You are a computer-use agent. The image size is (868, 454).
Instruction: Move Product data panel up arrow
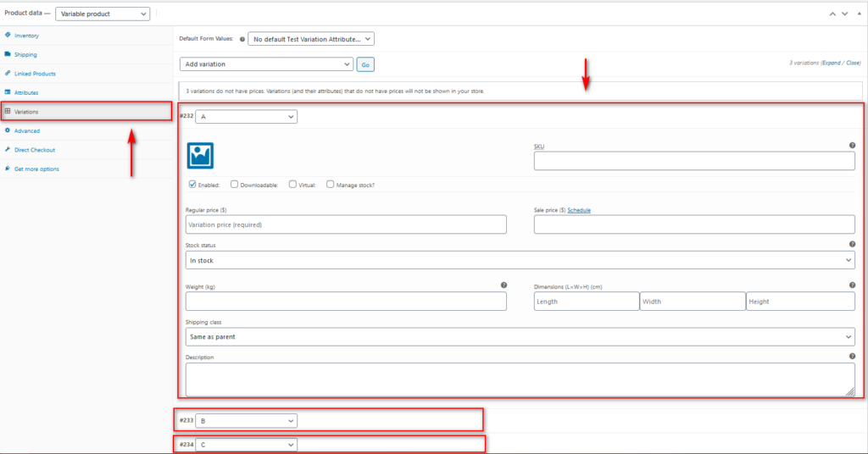click(832, 14)
